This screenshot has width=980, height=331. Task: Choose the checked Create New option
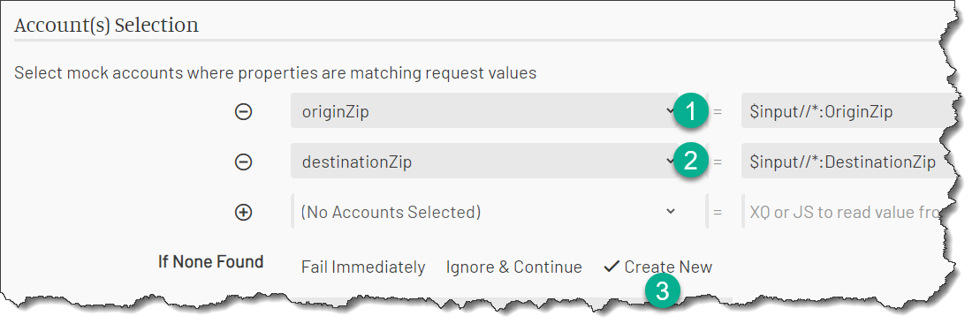pyautogui.click(x=658, y=267)
